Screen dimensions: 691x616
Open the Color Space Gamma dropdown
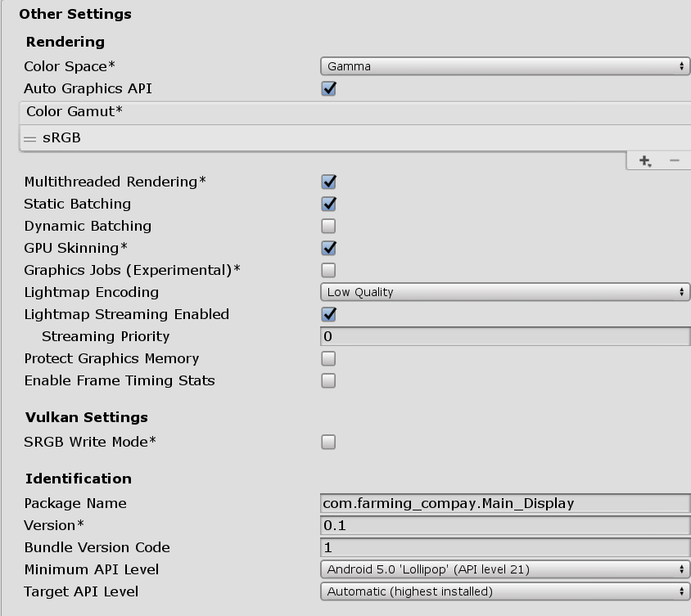(505, 66)
